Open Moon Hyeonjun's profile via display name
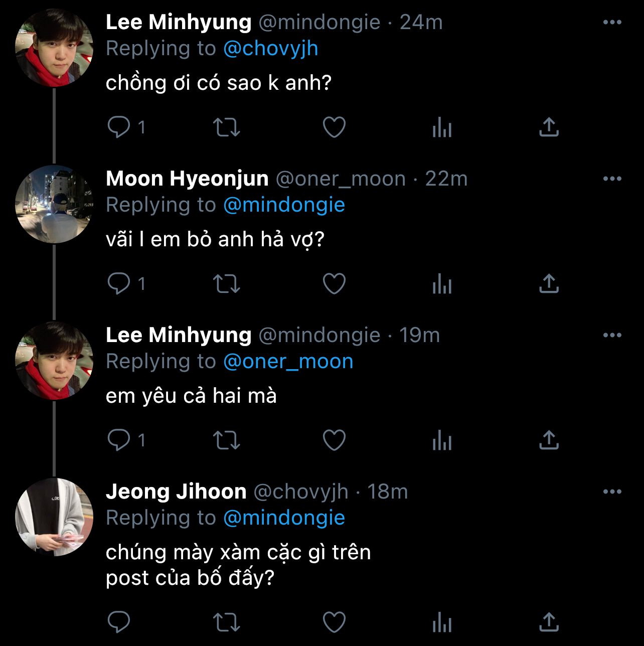644x646 pixels. click(187, 179)
